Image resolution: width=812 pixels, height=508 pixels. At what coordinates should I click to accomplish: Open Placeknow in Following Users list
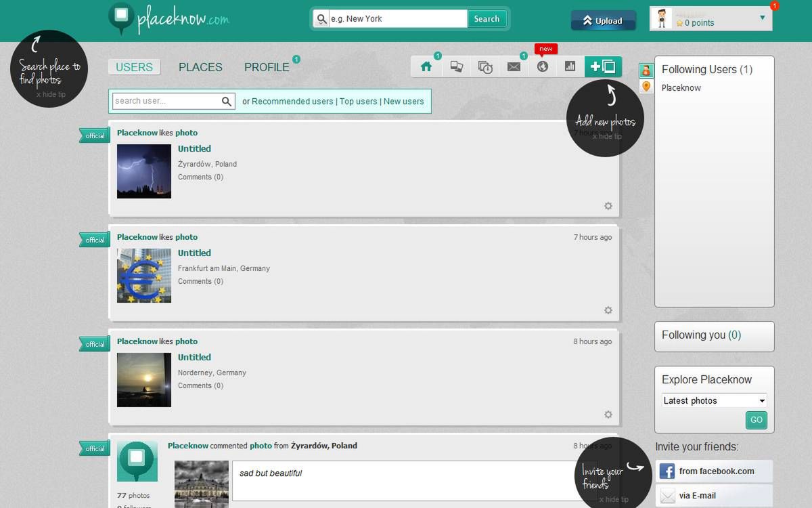[x=681, y=88]
